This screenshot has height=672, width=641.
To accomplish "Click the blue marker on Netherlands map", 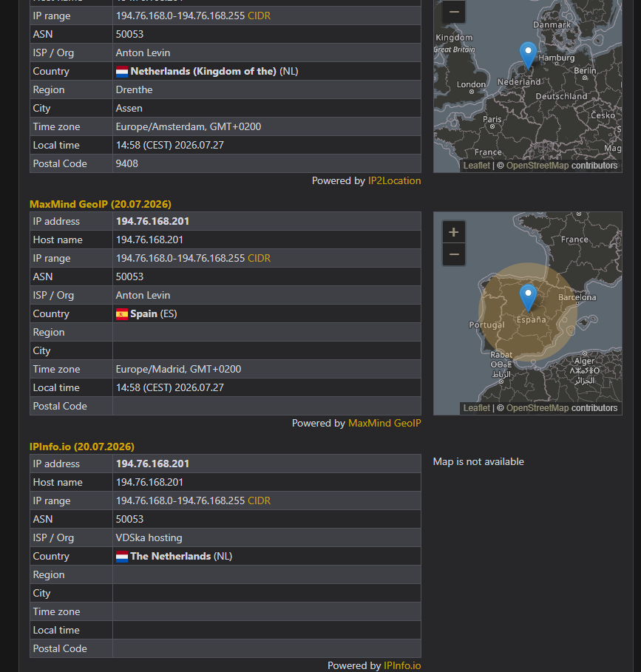I will 528,55.
